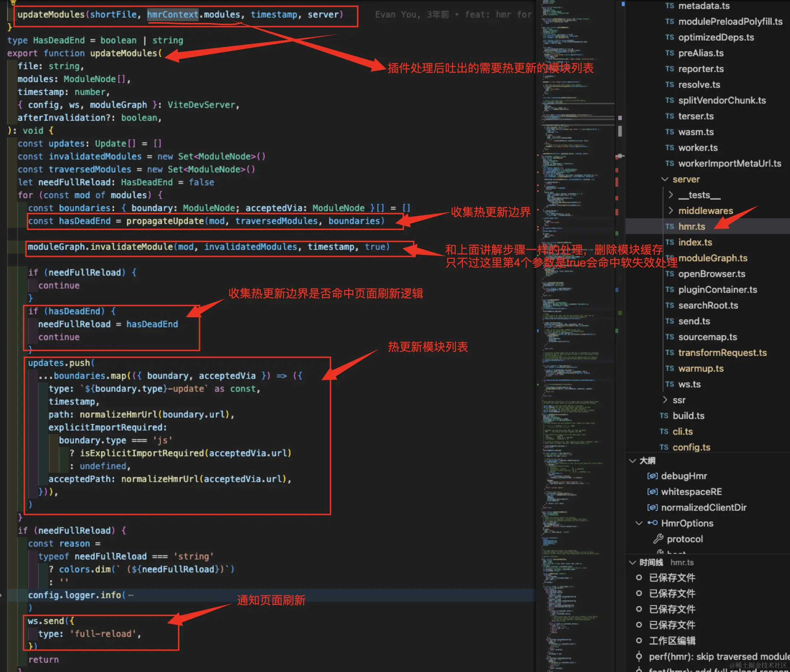Click the TS icon beside ws.ts
Viewport: 790px width, 672px height.
[670, 384]
